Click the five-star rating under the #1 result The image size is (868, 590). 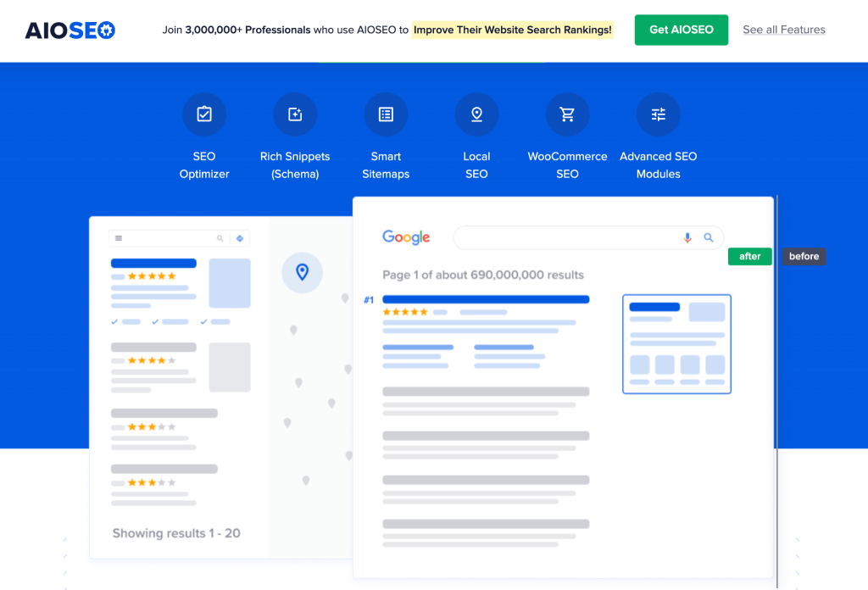pos(405,312)
